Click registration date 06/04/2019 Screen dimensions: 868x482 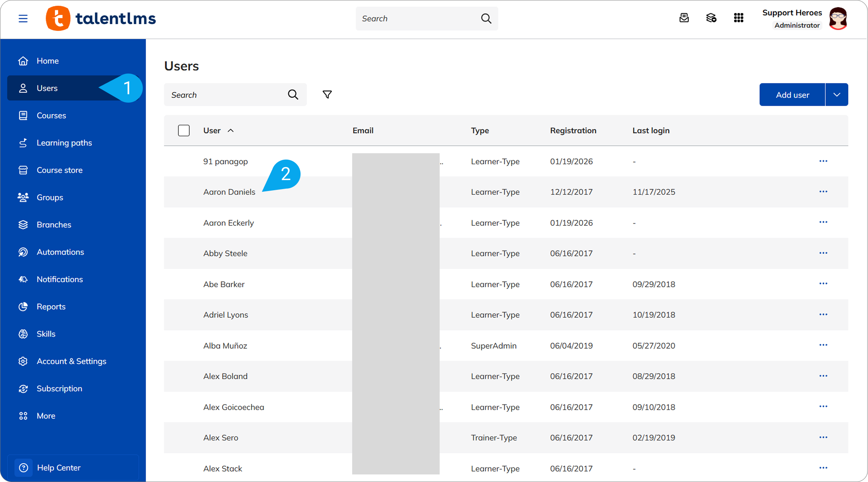coord(571,346)
